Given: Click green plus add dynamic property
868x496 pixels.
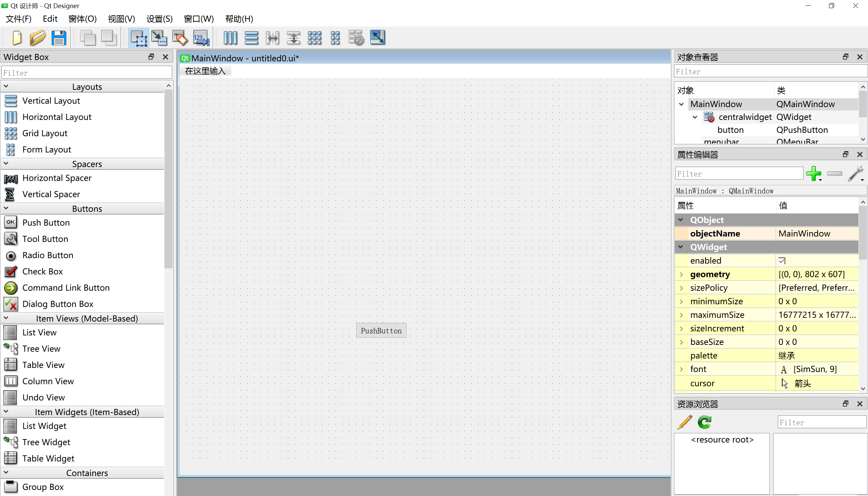Looking at the screenshot, I should [814, 174].
